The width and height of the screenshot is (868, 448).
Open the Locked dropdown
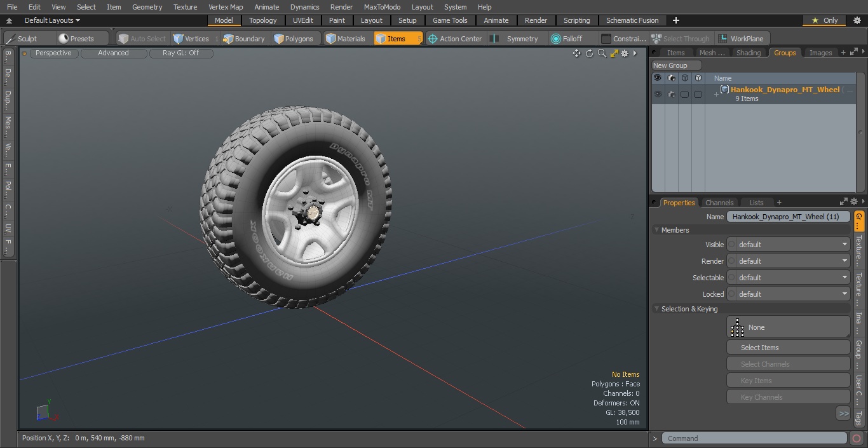click(788, 294)
